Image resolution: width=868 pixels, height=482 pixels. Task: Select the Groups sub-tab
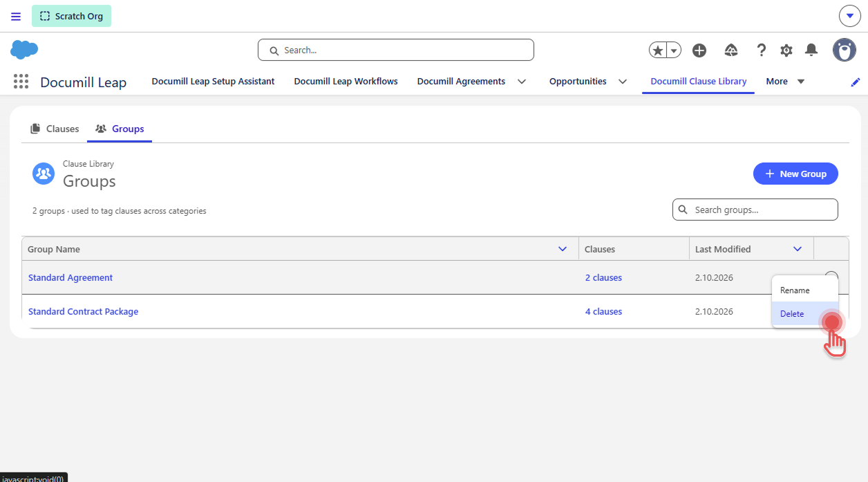120,129
